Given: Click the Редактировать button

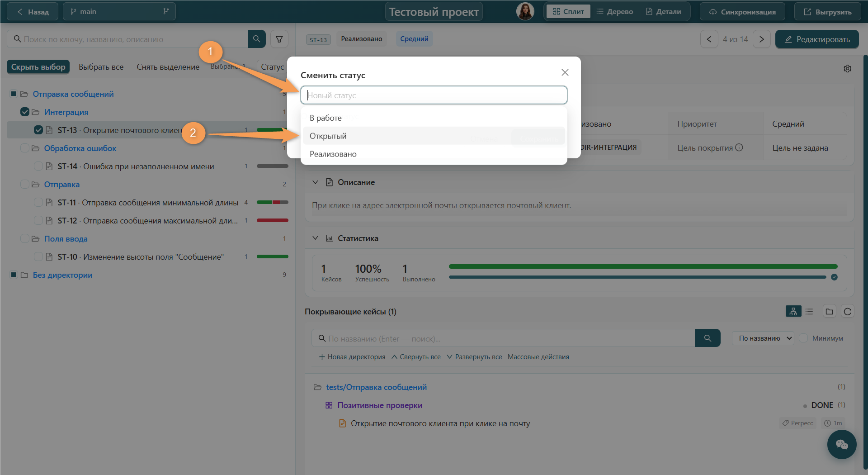Looking at the screenshot, I should 817,39.
